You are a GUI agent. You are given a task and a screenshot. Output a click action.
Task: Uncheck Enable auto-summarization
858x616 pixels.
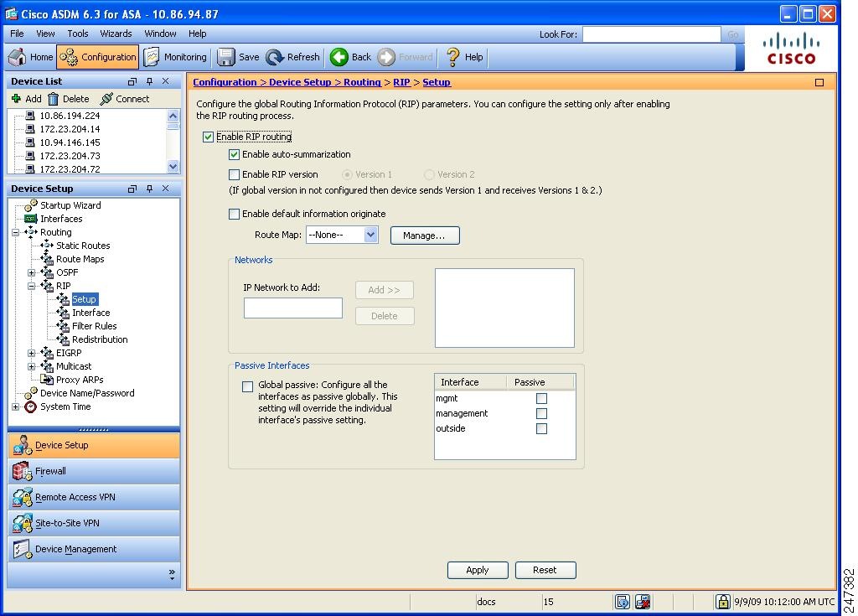[235, 154]
